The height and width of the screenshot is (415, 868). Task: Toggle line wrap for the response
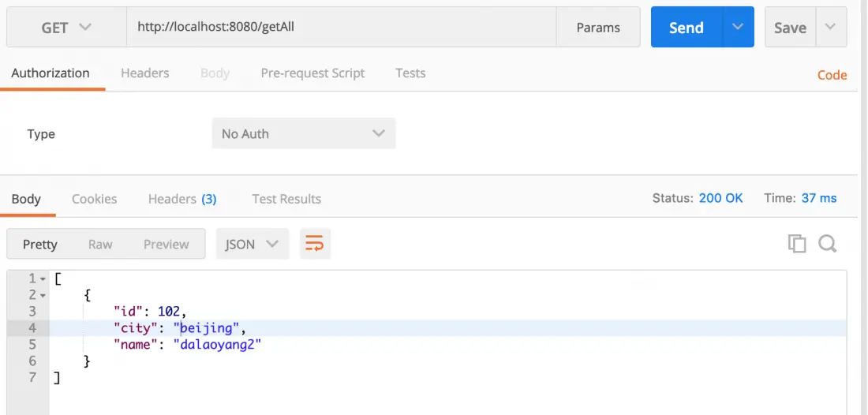coord(315,244)
